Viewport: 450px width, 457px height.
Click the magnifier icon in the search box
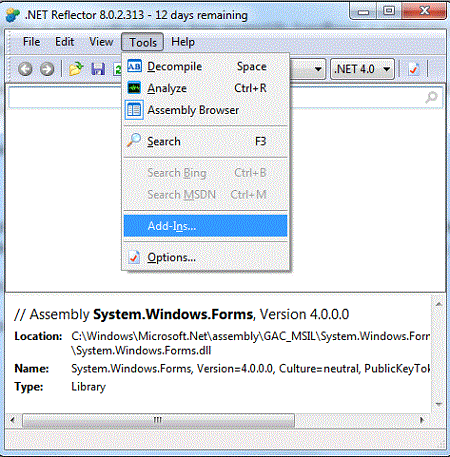[432, 97]
